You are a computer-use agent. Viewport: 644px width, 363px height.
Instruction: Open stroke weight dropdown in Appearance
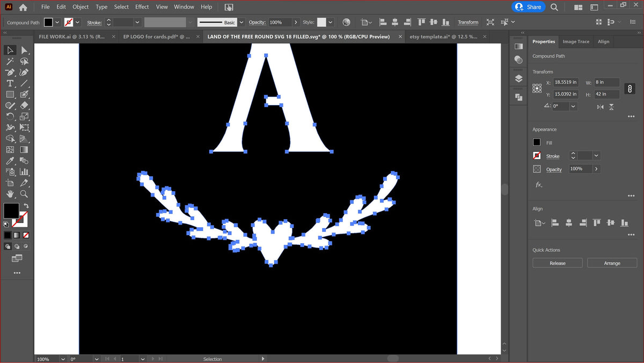pyautogui.click(x=596, y=156)
